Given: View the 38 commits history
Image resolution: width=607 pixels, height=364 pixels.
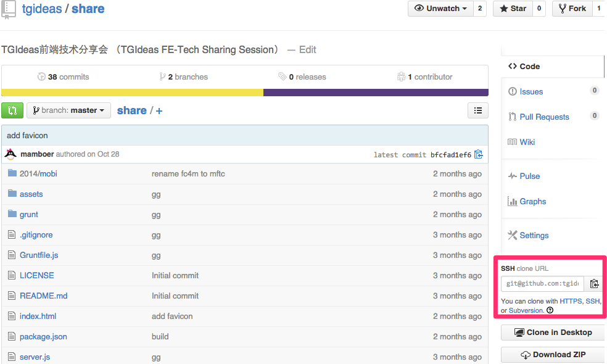Looking at the screenshot, I should (x=63, y=77).
